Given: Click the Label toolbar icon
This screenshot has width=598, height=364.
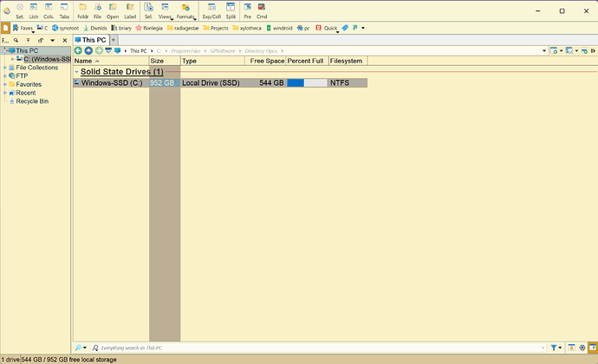Looking at the screenshot, I should pyautogui.click(x=130, y=10).
